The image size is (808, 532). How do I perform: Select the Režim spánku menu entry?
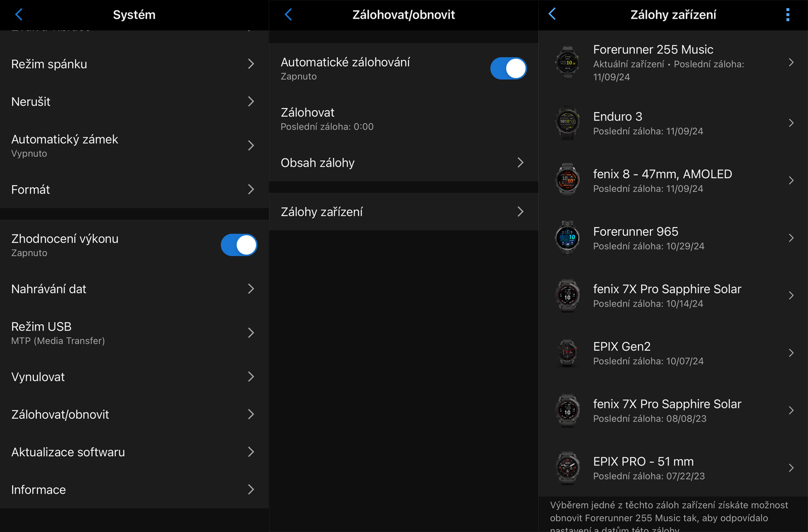coord(134,64)
